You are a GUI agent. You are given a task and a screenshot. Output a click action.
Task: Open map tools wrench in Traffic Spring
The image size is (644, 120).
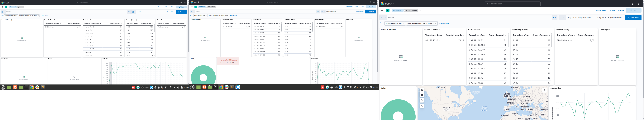pyautogui.click(x=422, y=106)
